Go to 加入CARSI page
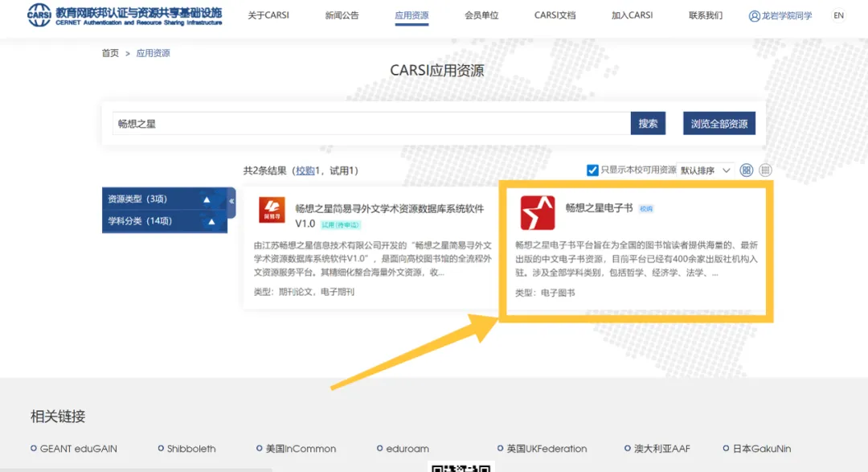This screenshot has width=868, height=472. pyautogui.click(x=632, y=15)
